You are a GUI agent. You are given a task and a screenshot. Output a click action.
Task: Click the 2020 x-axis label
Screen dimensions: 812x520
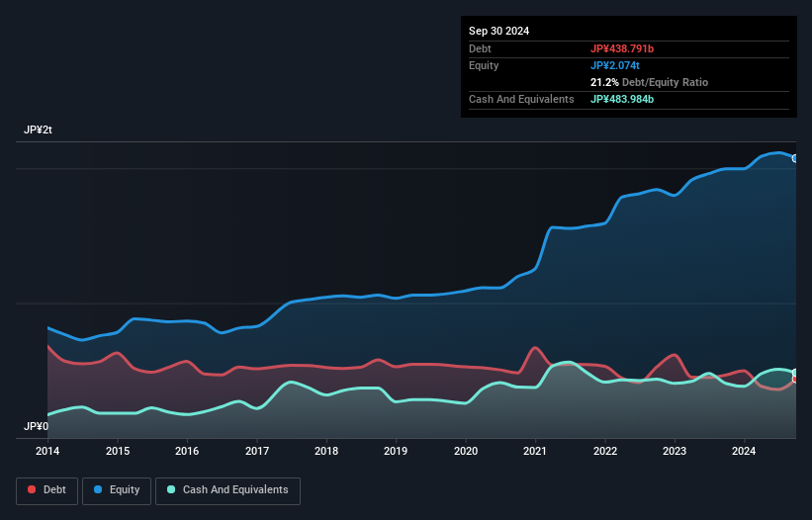pyautogui.click(x=466, y=451)
